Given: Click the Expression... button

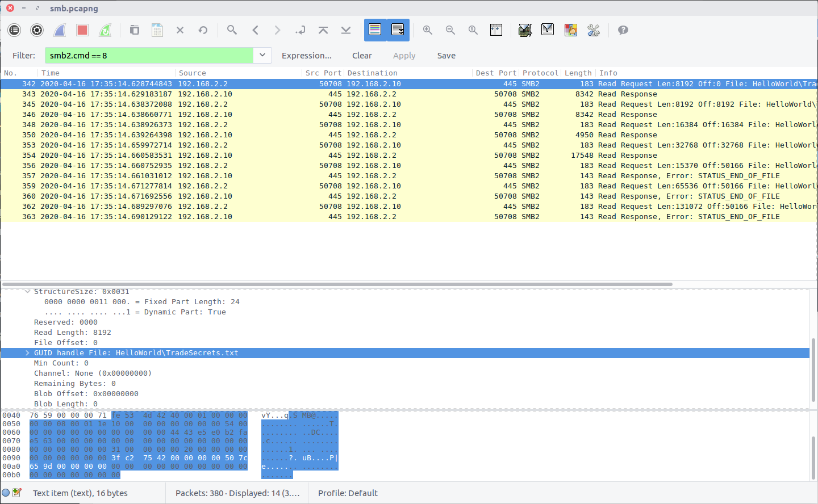Looking at the screenshot, I should coord(306,56).
